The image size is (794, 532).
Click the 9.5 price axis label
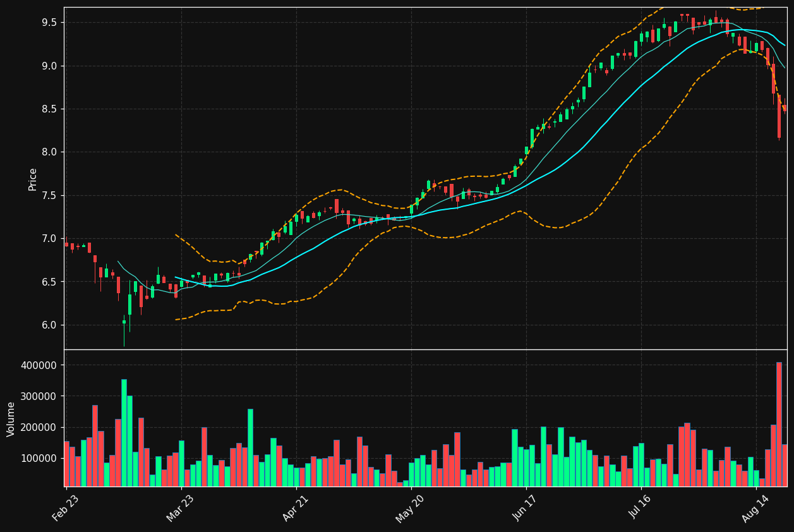[49, 23]
